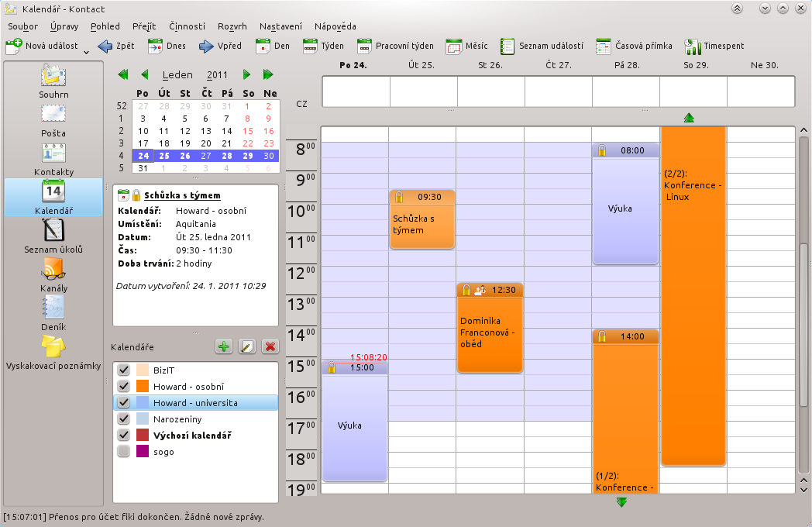Click the Dnes toolbar button
The width and height of the screenshot is (812, 527).
tap(167, 46)
